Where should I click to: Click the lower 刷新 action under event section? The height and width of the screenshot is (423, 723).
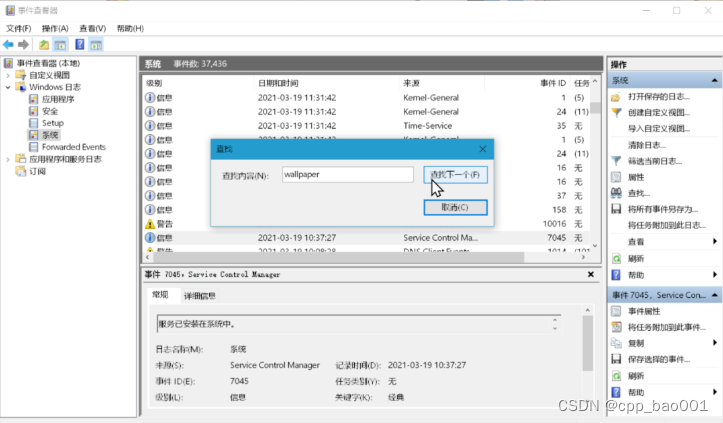pyautogui.click(x=636, y=376)
